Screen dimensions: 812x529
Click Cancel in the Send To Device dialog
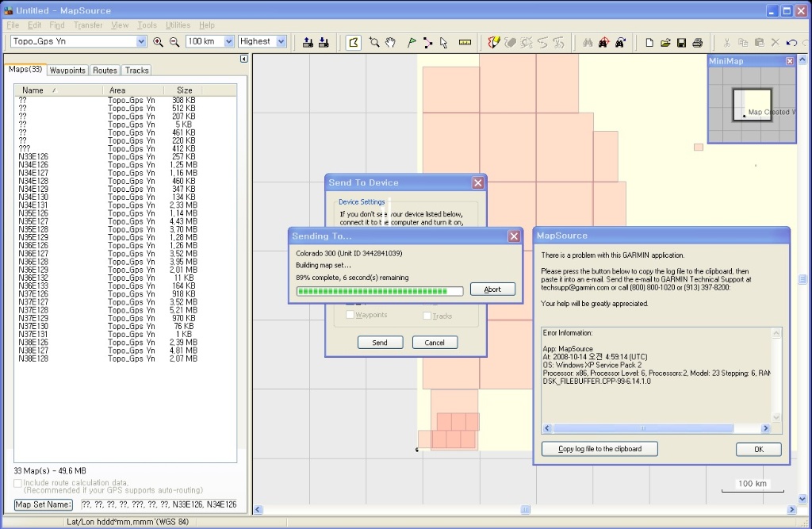(x=435, y=343)
